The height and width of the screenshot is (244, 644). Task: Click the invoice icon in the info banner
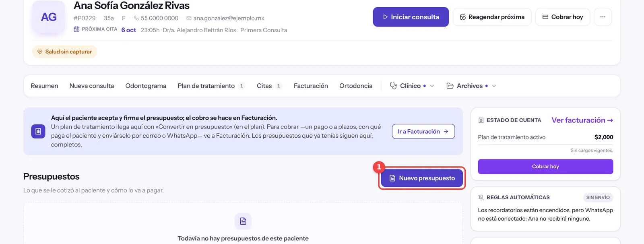(x=38, y=131)
